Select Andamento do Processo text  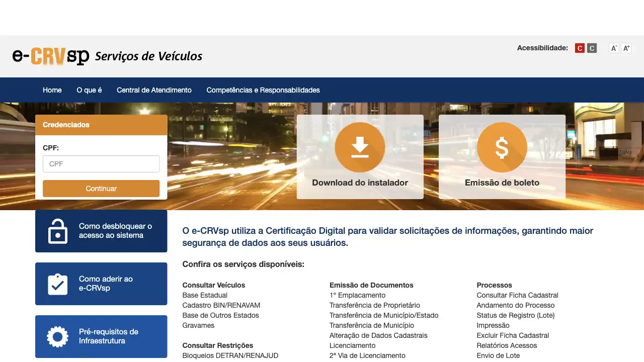click(x=516, y=305)
